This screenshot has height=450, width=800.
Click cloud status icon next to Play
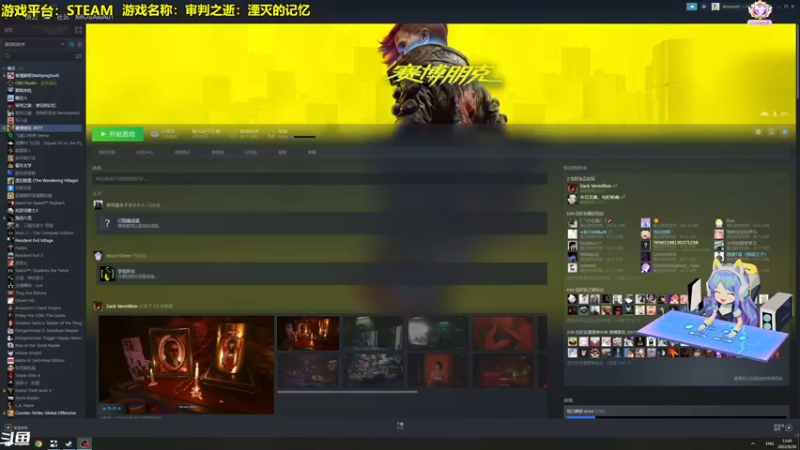(x=154, y=134)
